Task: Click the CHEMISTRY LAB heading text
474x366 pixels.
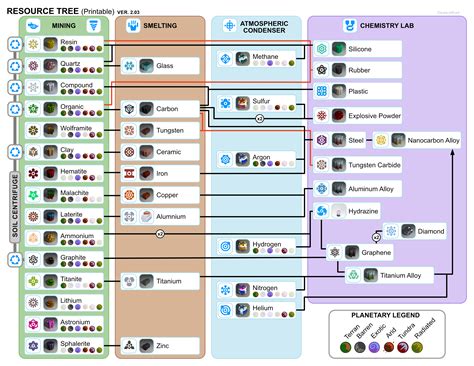Action: (x=387, y=26)
